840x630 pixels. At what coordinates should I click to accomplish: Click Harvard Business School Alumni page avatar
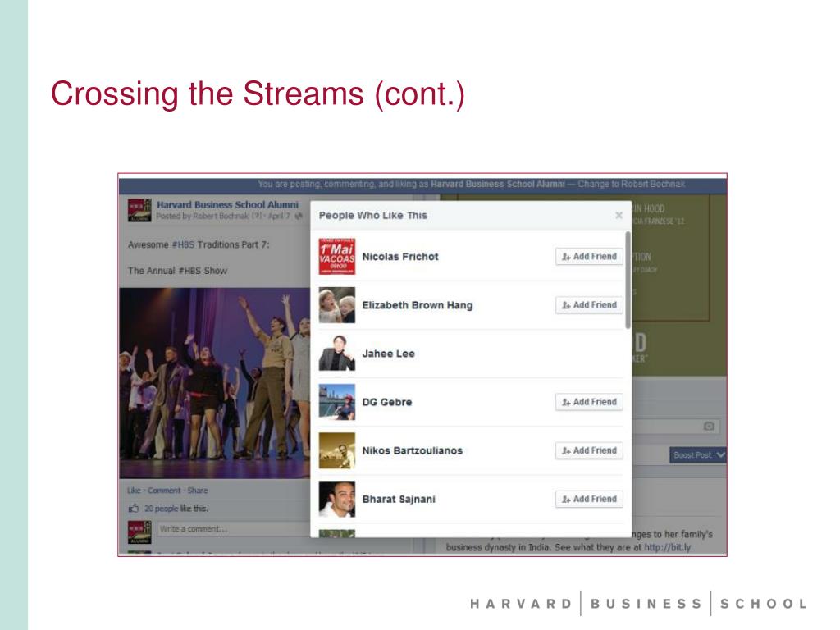tap(139, 210)
